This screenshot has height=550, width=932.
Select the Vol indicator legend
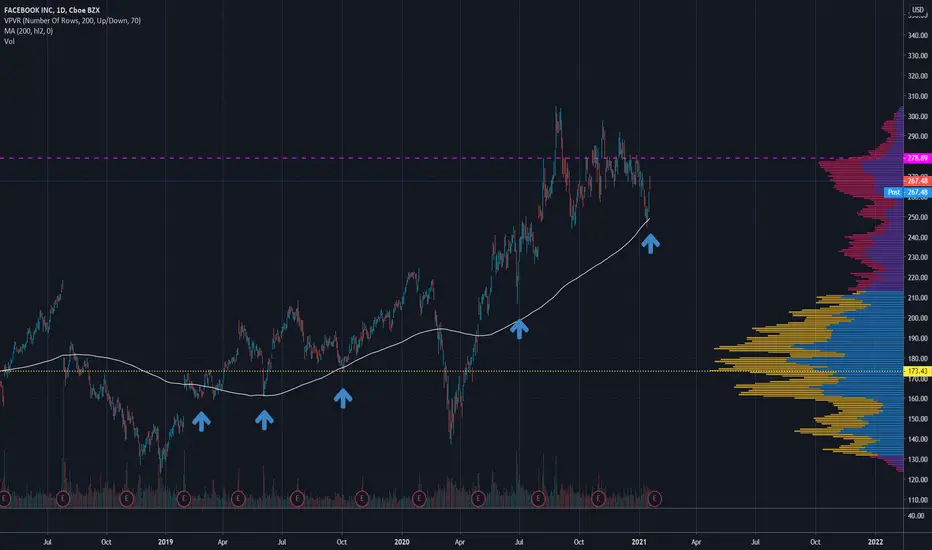(9, 41)
